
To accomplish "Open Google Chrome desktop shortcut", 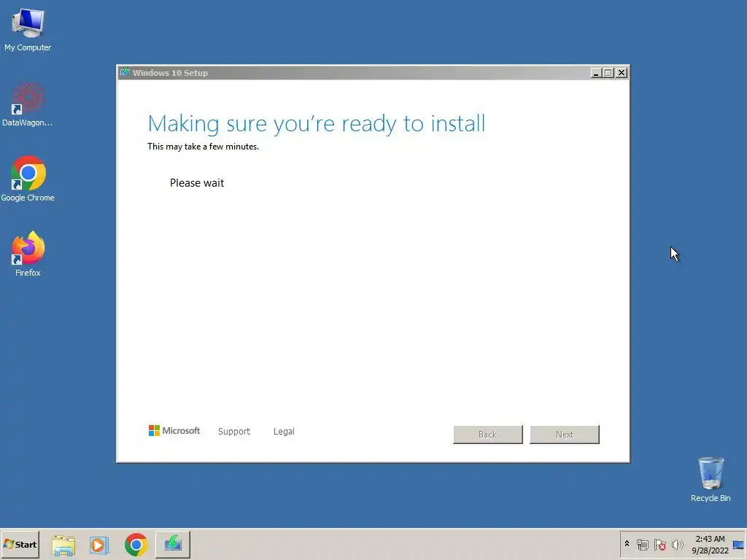I will pyautogui.click(x=28, y=179).
